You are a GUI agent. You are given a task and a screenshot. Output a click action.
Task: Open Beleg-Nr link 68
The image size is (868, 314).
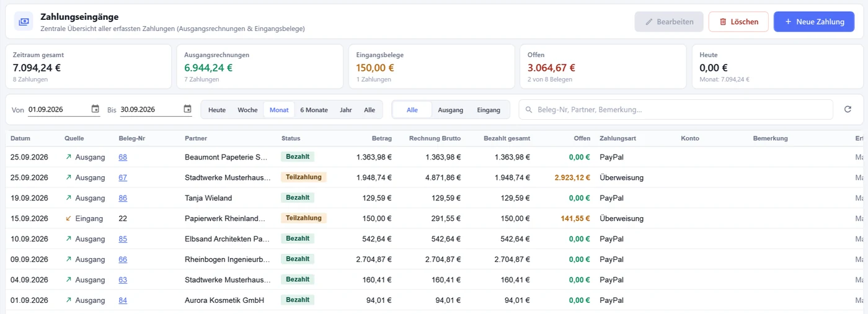(x=123, y=157)
